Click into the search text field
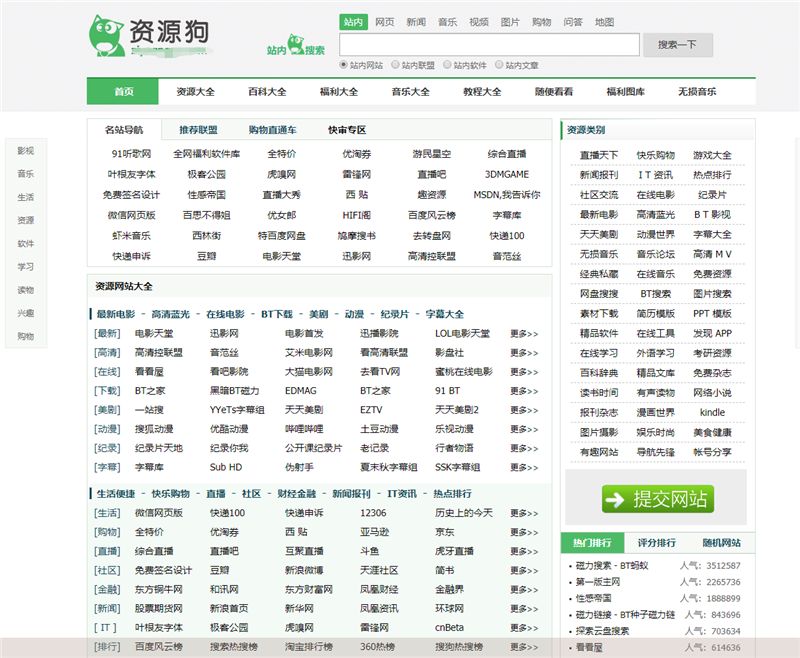This screenshot has width=800, height=658. [x=489, y=44]
